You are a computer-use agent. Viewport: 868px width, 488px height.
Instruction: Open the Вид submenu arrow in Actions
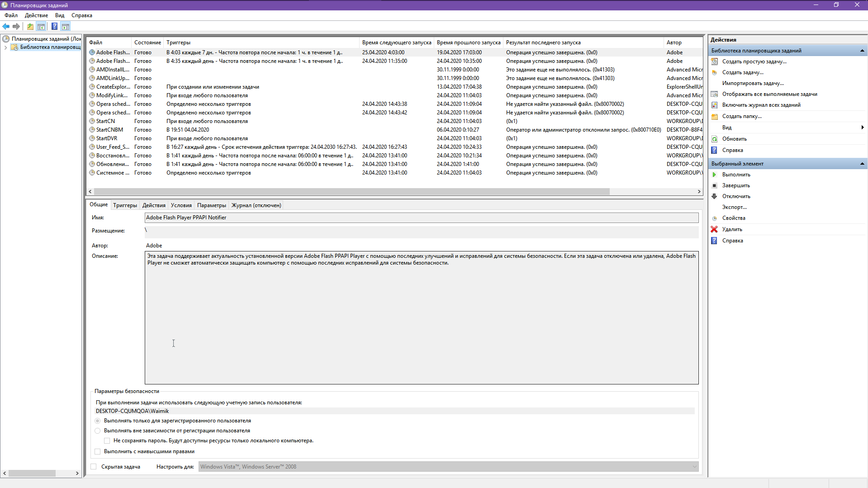coord(863,128)
